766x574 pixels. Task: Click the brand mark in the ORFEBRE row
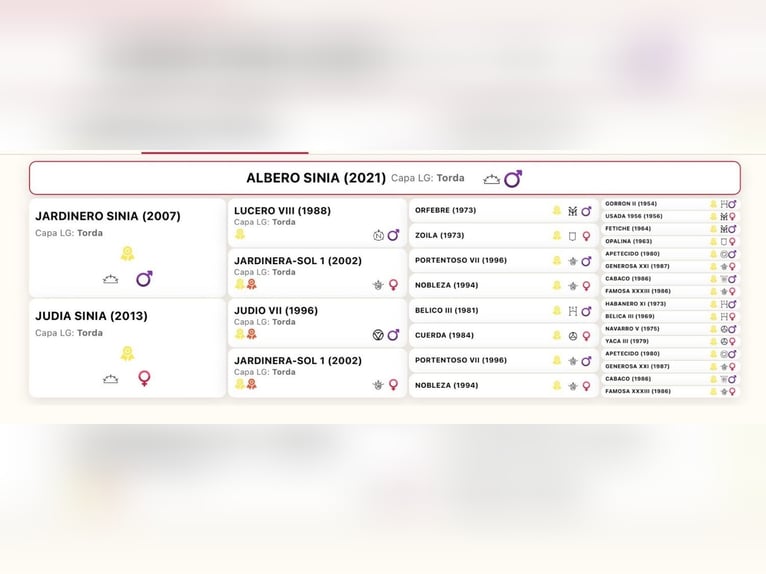[x=573, y=211]
